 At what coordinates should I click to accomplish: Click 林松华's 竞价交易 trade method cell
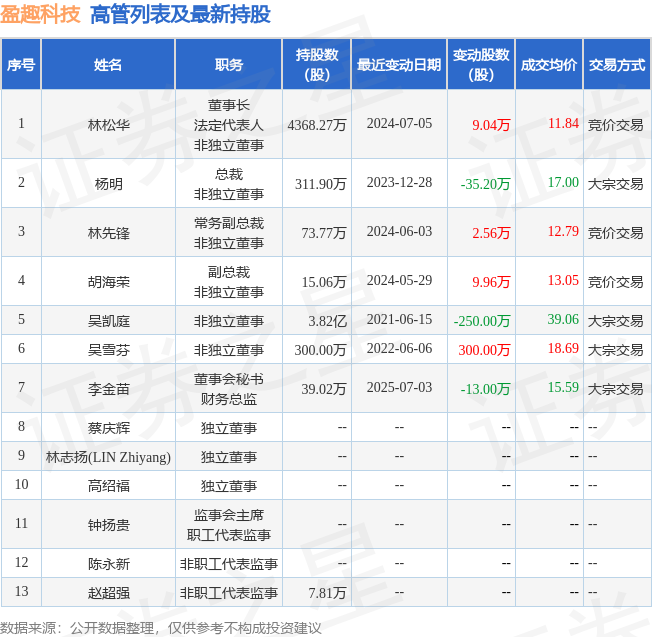615,125
